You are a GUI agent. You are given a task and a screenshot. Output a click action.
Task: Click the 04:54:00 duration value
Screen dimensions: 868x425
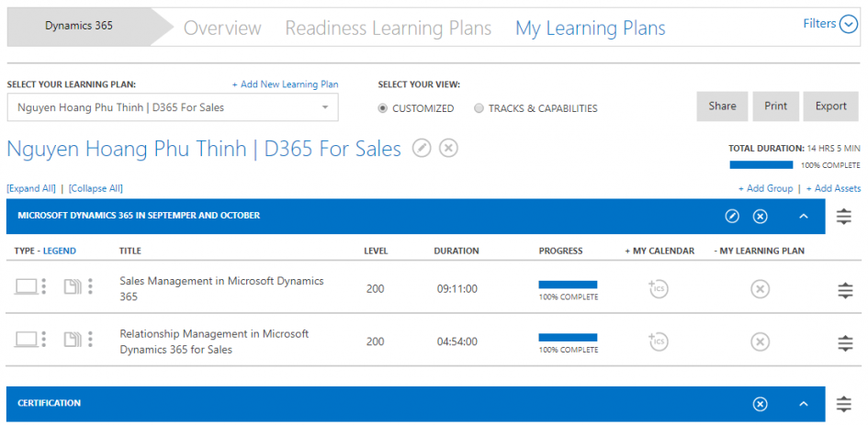457,342
